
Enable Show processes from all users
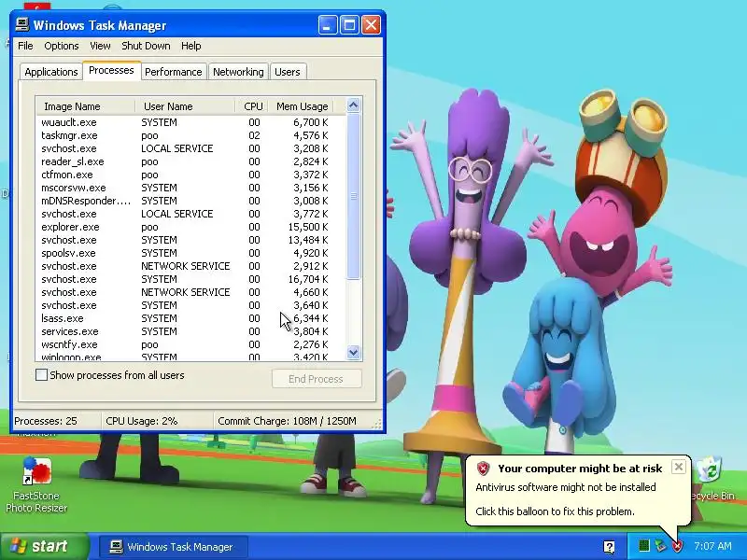41,375
